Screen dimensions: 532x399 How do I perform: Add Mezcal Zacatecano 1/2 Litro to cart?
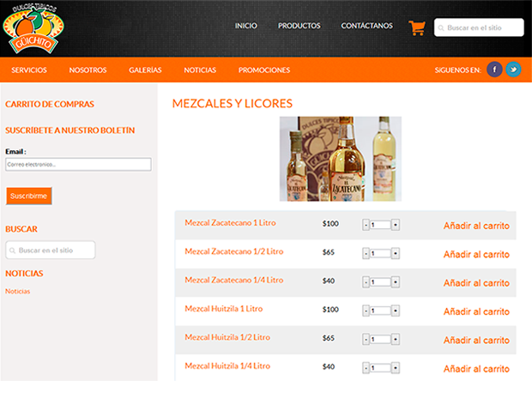tap(476, 255)
